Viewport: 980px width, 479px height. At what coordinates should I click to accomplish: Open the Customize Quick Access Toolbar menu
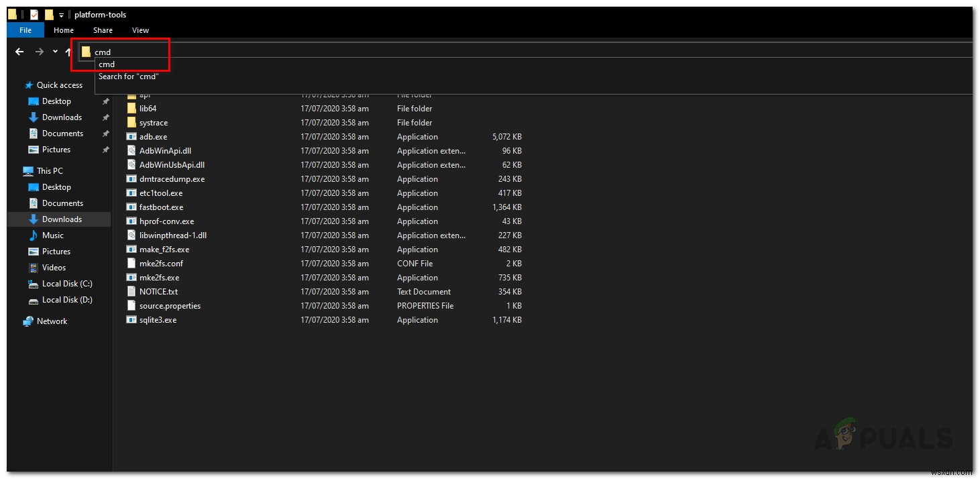tap(61, 14)
